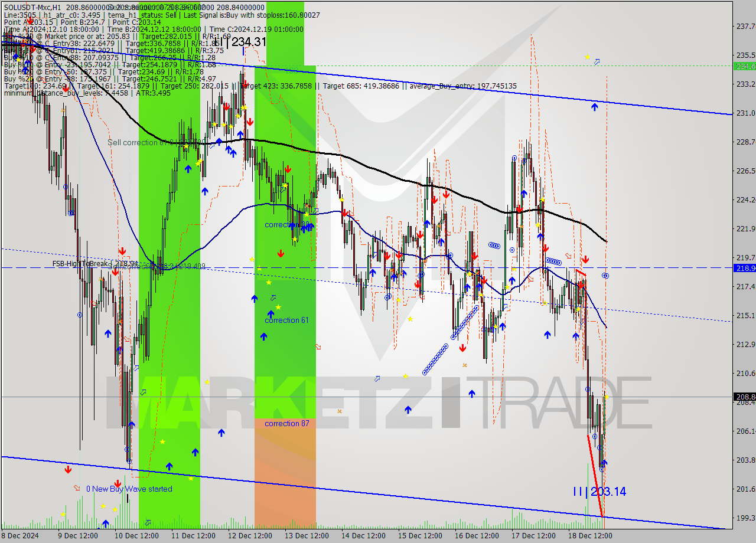Click the 201.6 price axis label
The image size is (756, 543).
pyautogui.click(x=745, y=489)
